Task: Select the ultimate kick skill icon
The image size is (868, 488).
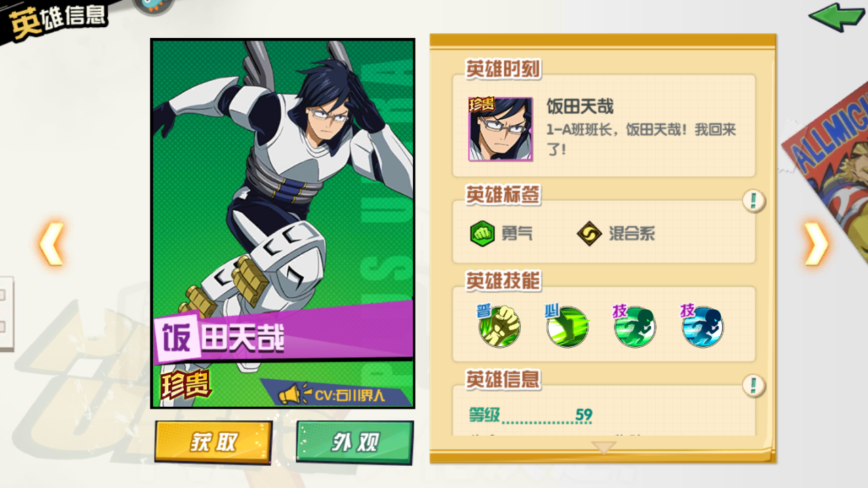Action: point(567,326)
